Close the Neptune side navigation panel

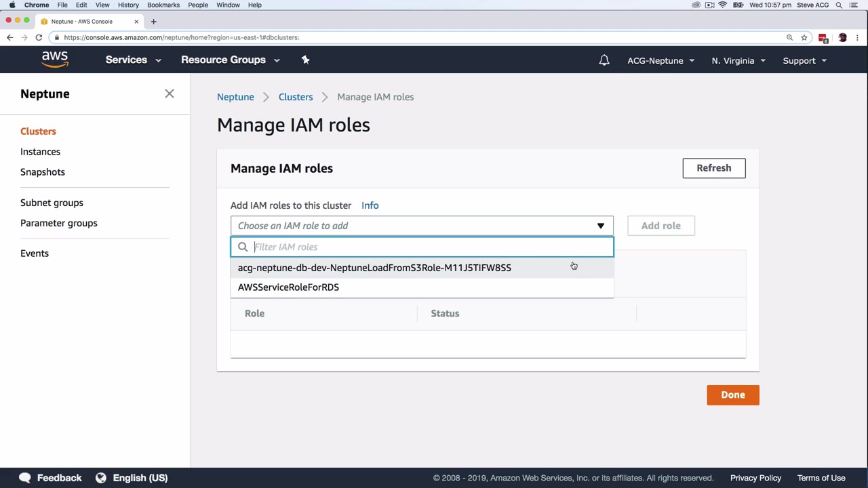[170, 94]
